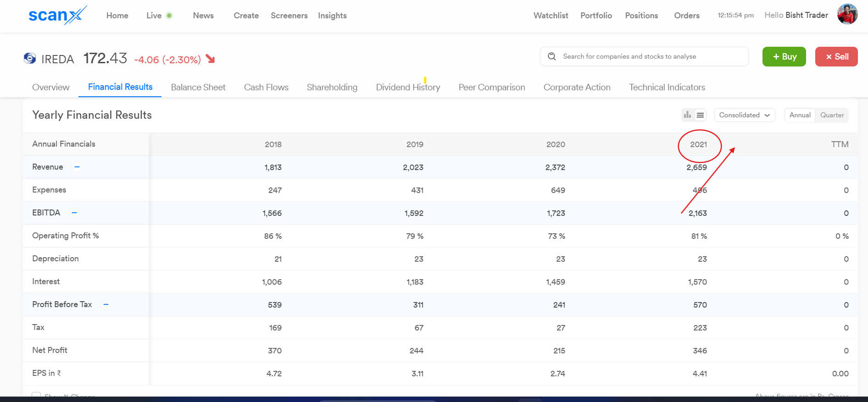868x402 pixels.
Task: Open the Portfolio page
Action: pos(596,16)
